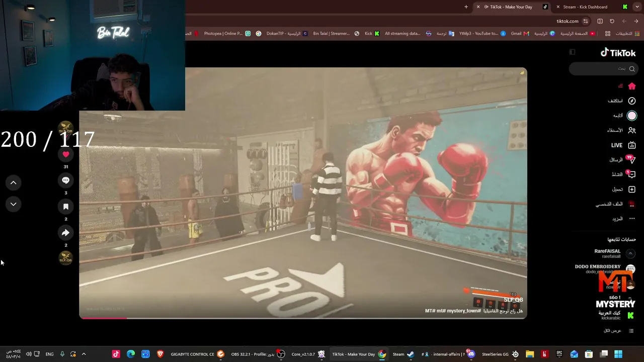Screen dimensions: 644x362
Task: Open the browser tab list dropdown
Action: [x=637, y=7]
